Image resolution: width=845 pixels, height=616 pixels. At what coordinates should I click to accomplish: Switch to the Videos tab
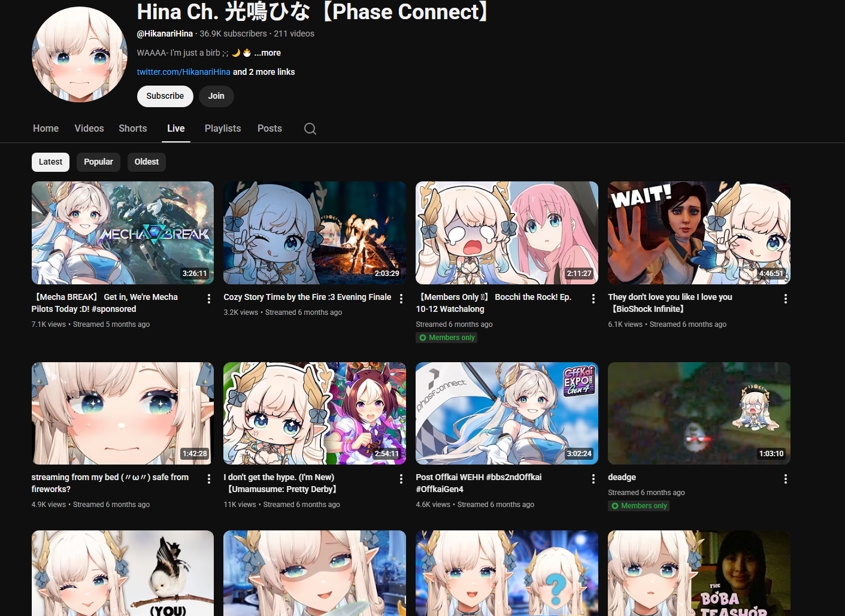tap(89, 129)
